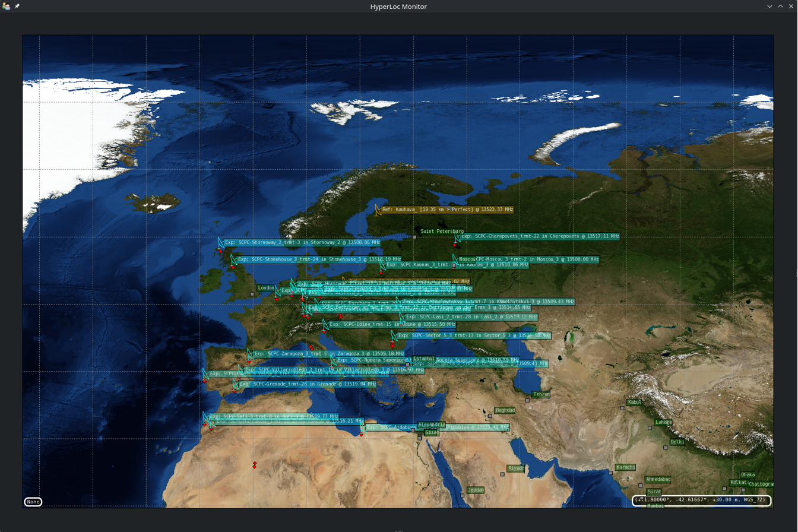The height and width of the screenshot is (532, 798).
Task: Select the Ajdabiya antenna marker
Action: coord(362,427)
